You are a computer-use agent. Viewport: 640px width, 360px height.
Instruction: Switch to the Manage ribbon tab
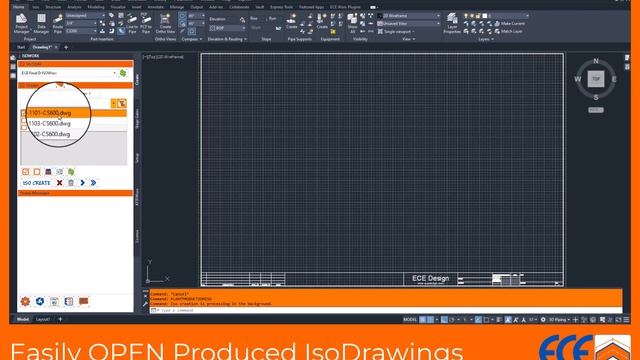(177, 7)
